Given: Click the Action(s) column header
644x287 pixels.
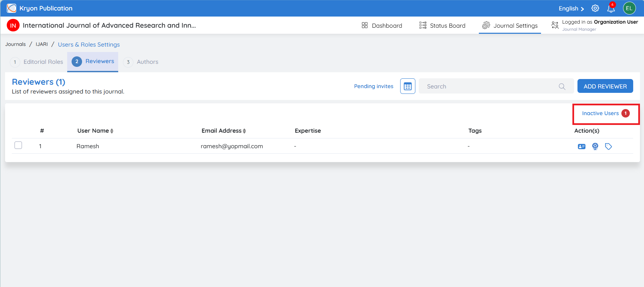Looking at the screenshot, I should (587, 131).
